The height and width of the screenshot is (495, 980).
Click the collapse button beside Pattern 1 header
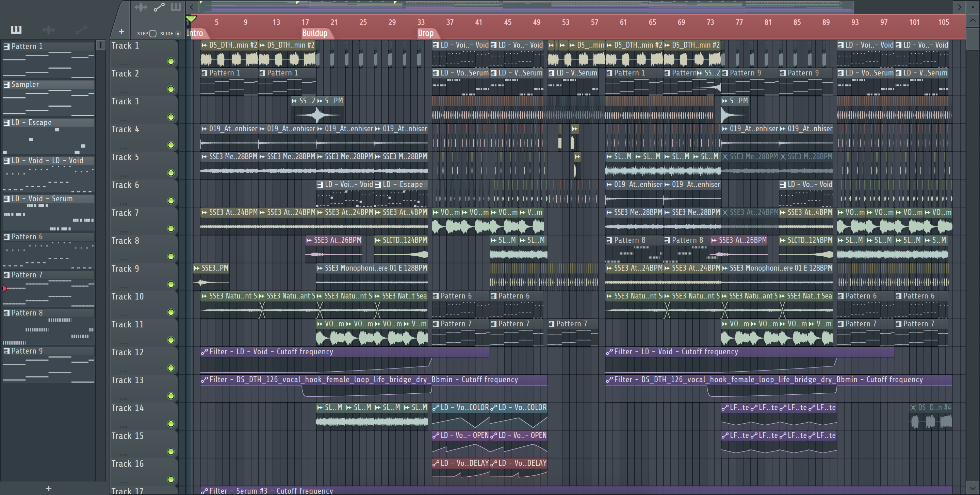100,45
